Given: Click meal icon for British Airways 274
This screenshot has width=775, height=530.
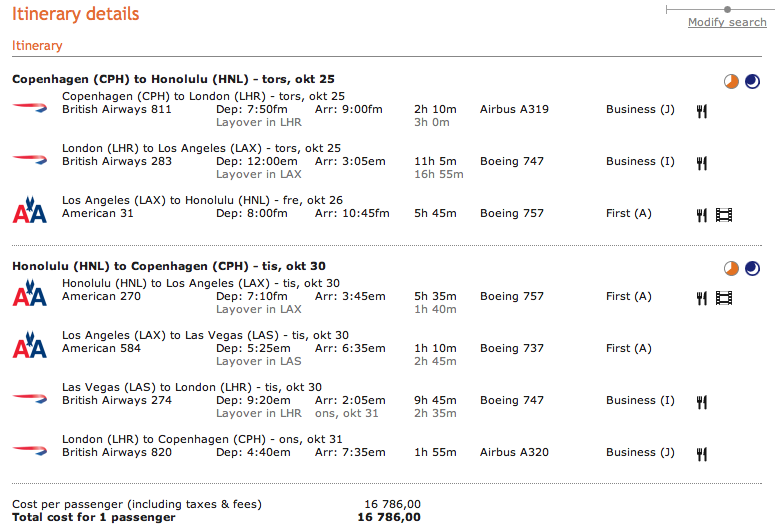Looking at the screenshot, I should tap(702, 402).
